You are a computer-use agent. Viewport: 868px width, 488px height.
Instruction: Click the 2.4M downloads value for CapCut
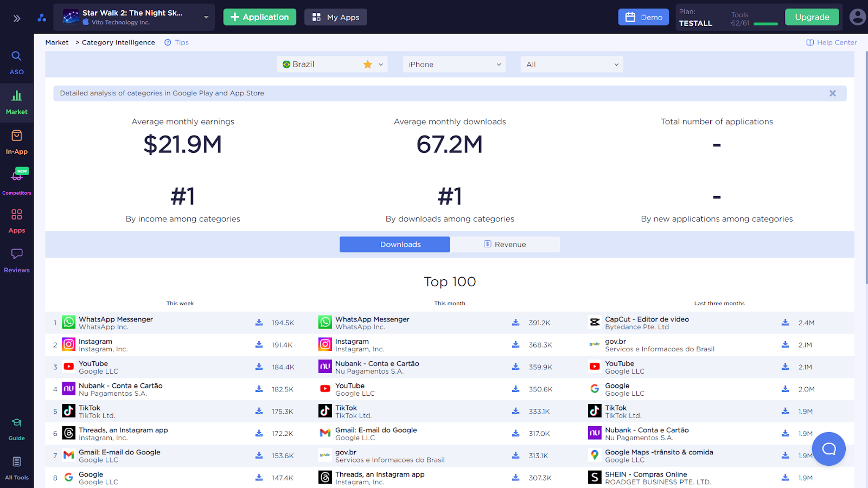807,323
